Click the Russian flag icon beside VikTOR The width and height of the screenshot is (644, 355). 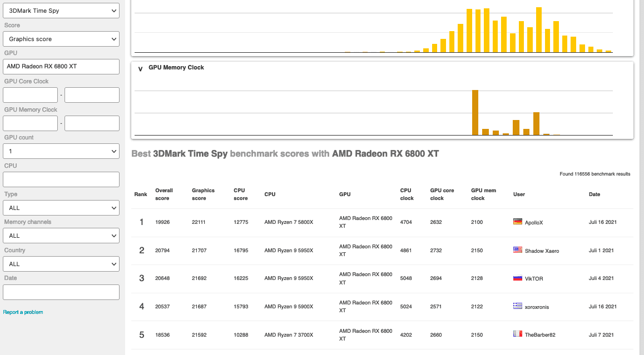point(518,278)
